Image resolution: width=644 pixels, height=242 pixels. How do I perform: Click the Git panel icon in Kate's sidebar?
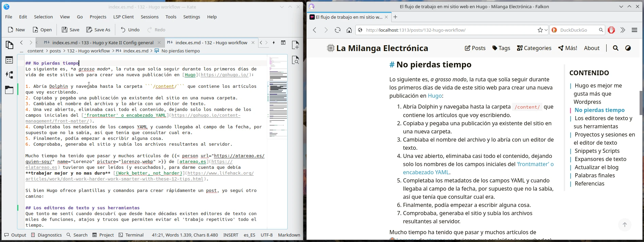pos(9,75)
